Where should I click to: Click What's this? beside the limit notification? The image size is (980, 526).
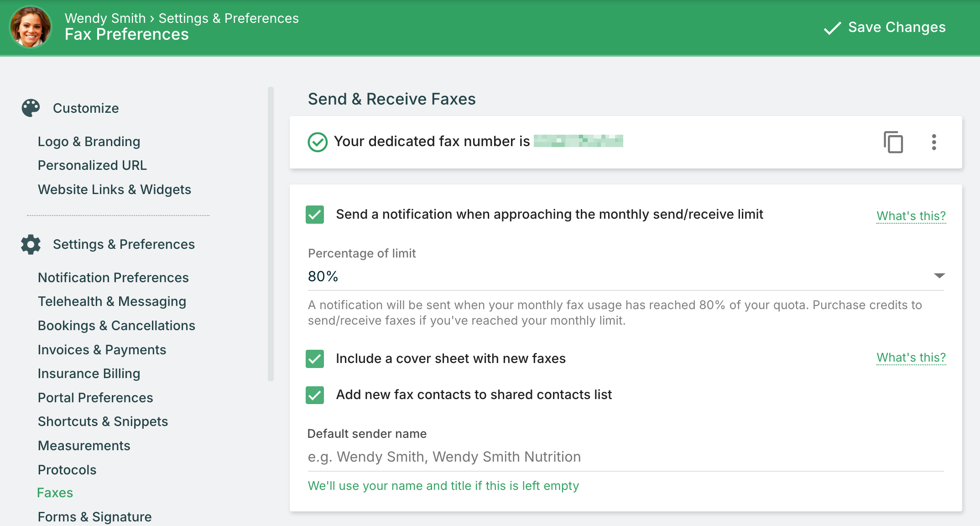click(911, 216)
